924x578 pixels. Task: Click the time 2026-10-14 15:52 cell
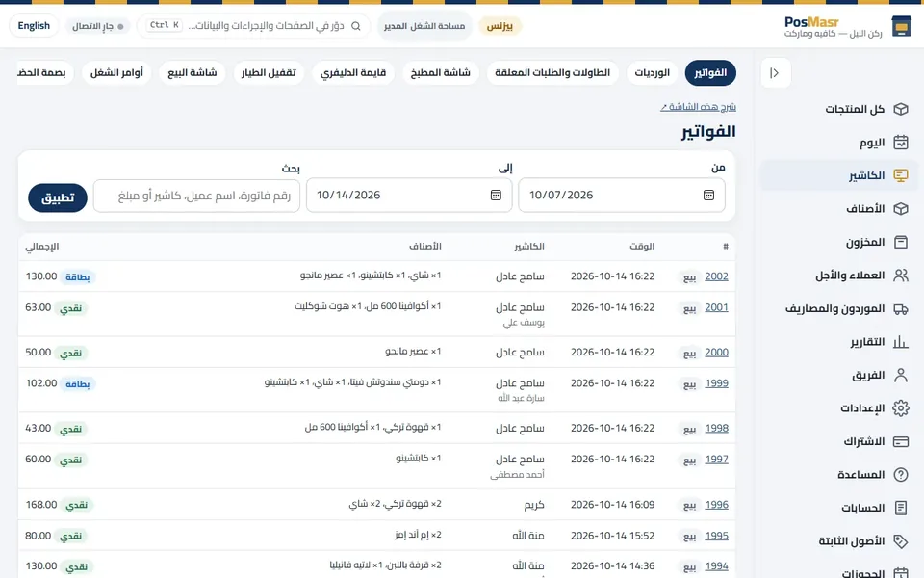point(612,536)
